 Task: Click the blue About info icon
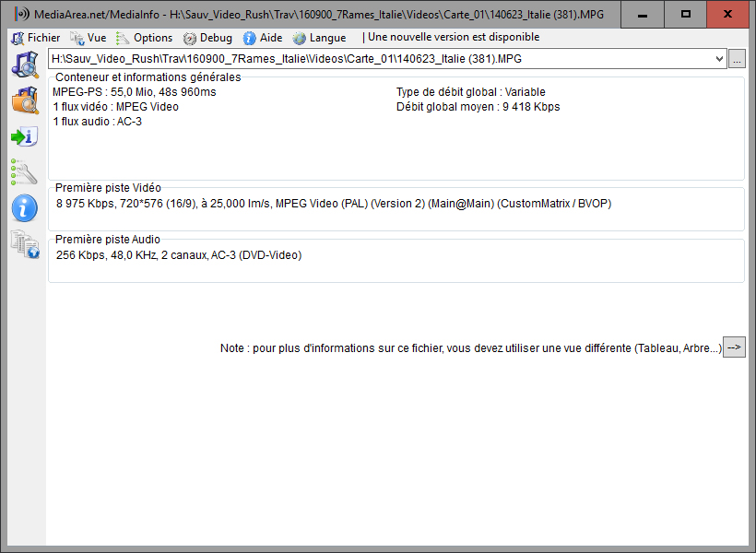pyautogui.click(x=25, y=208)
